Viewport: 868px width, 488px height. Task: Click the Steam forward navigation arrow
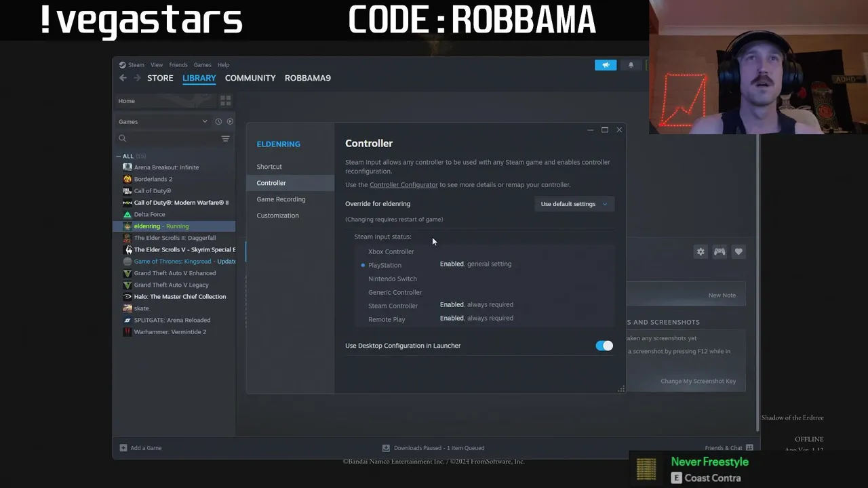137,78
